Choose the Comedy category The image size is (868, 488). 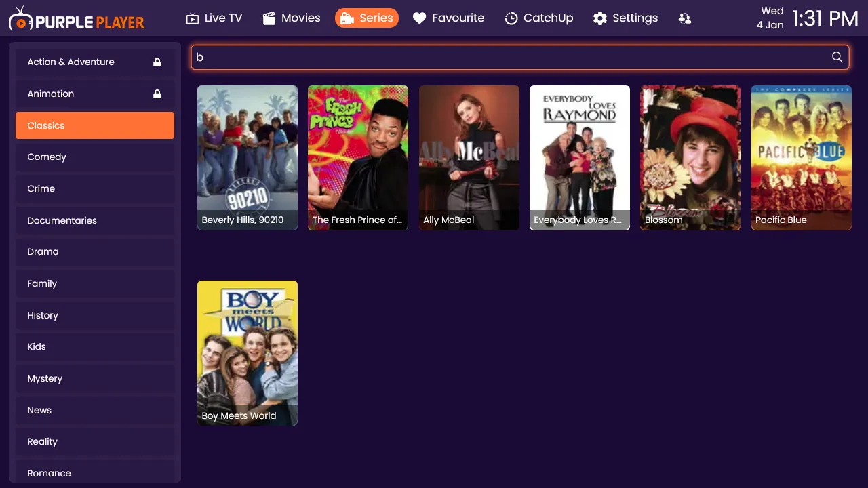pos(95,157)
